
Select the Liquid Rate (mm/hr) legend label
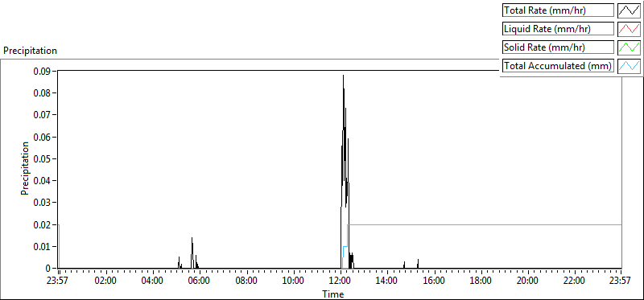pyautogui.click(x=558, y=29)
